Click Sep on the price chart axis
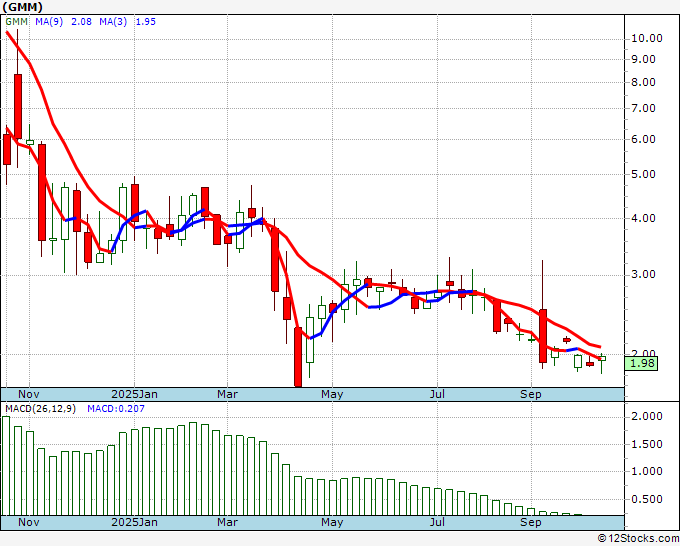This screenshot has width=680, height=546. [x=531, y=394]
